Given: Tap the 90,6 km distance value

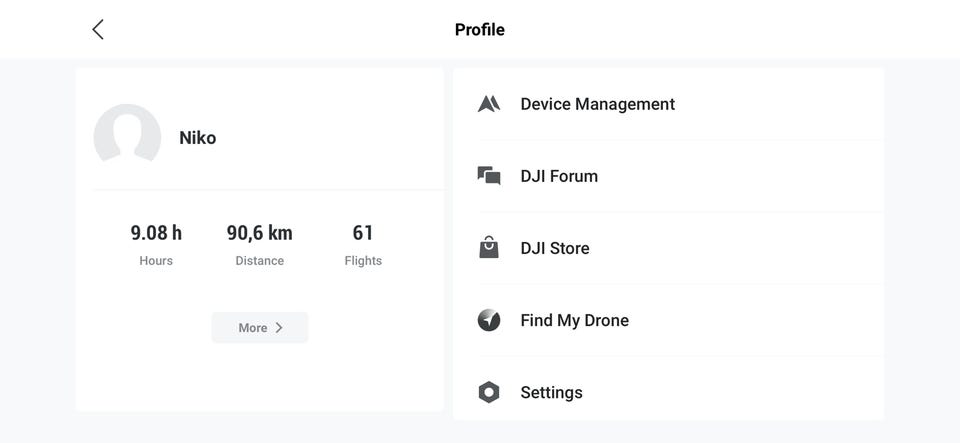Looking at the screenshot, I should click(x=259, y=233).
